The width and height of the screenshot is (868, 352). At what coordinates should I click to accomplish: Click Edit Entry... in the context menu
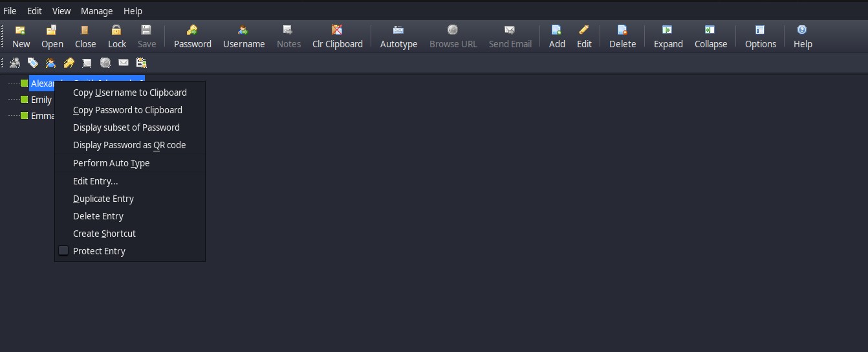95,181
